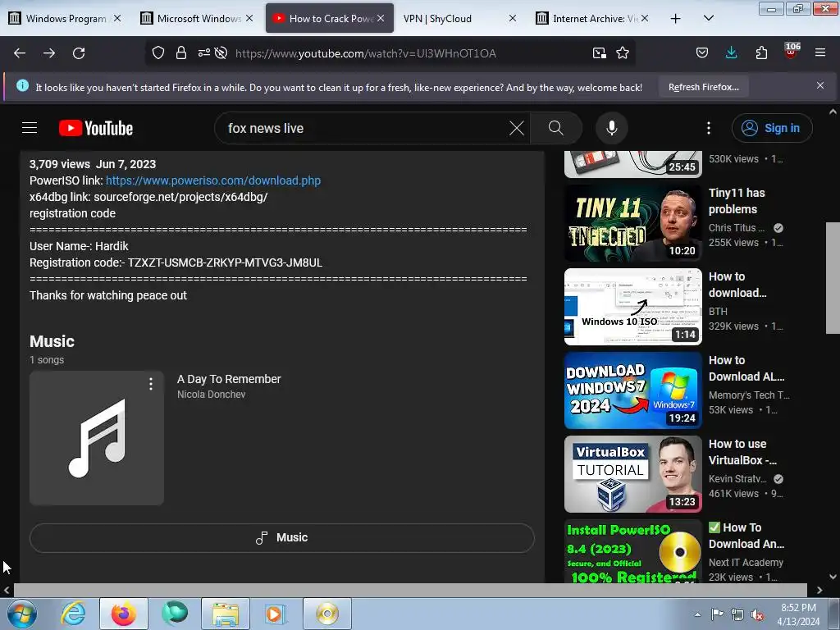Open the Firefox application menu
The image size is (840, 630).
click(820, 53)
